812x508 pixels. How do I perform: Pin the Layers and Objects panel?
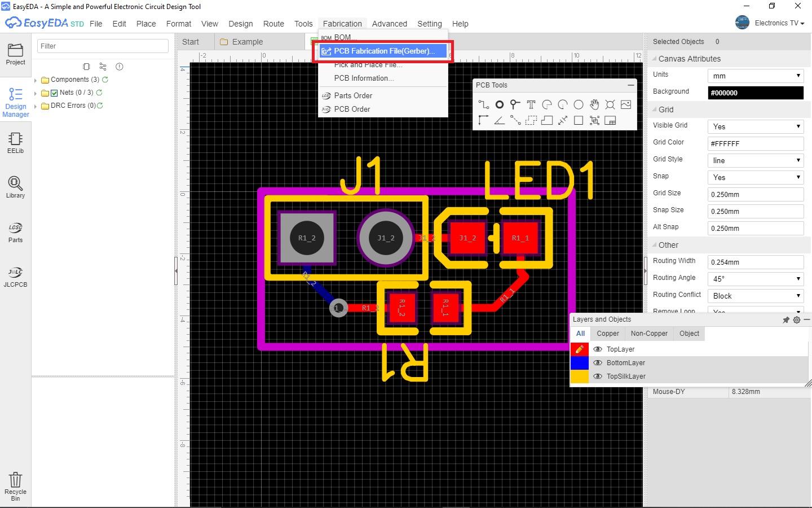coord(785,319)
